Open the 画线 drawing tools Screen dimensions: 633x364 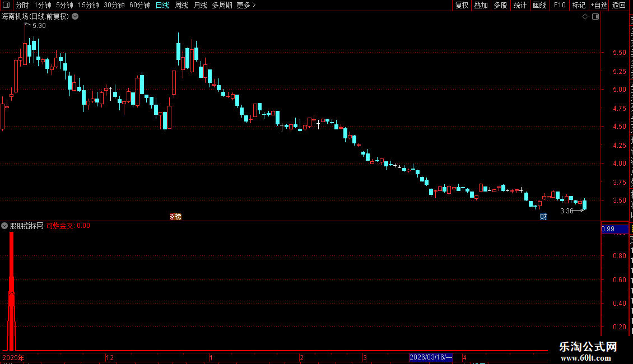click(539, 5)
